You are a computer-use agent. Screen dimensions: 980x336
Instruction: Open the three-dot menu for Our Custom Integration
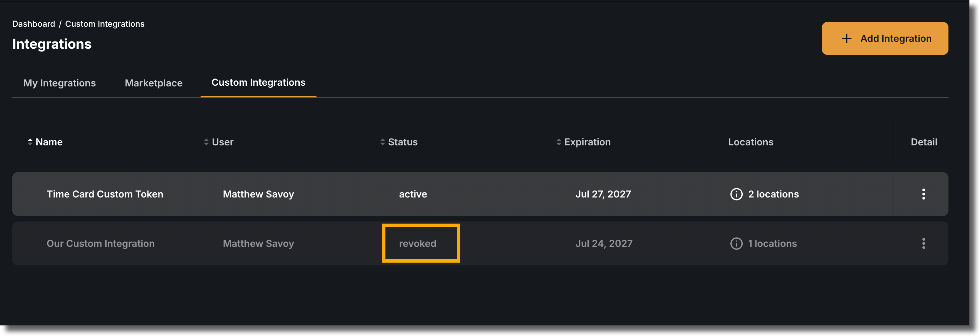pos(923,243)
